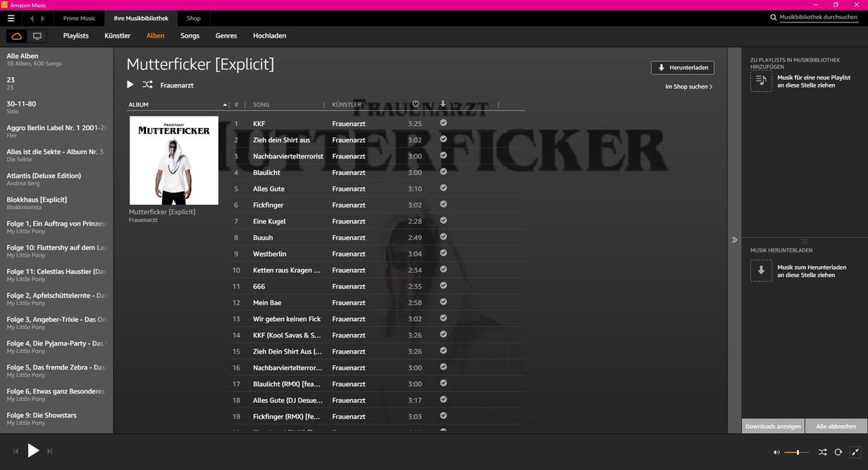Switch to the offline device library view
The image size is (868, 470).
pos(36,35)
